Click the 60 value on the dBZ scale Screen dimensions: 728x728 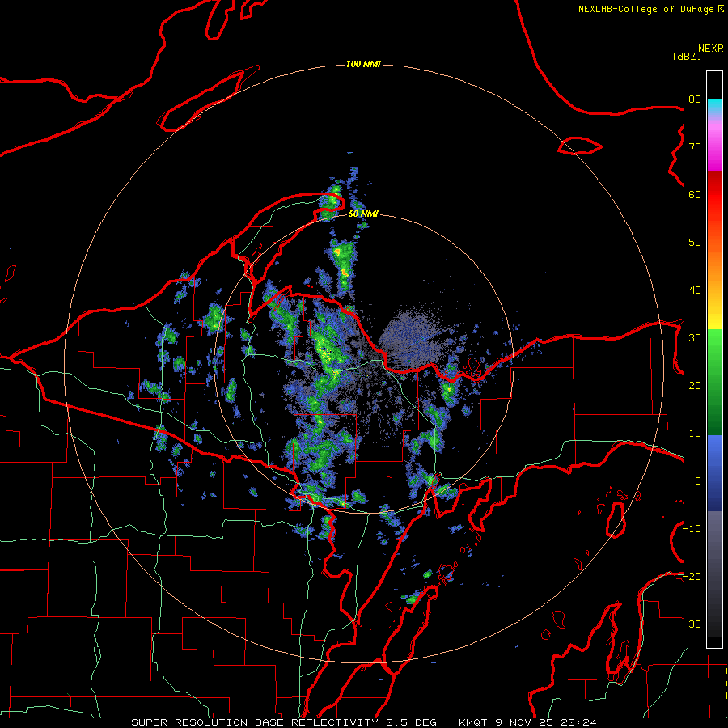(x=695, y=194)
